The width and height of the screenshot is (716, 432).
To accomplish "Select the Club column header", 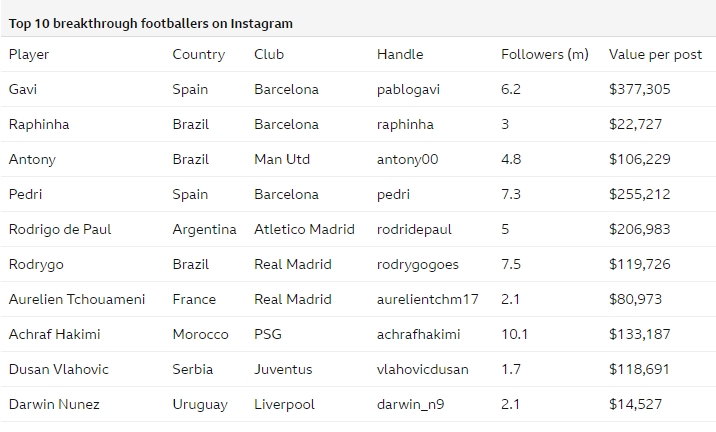I will pyautogui.click(x=269, y=54).
